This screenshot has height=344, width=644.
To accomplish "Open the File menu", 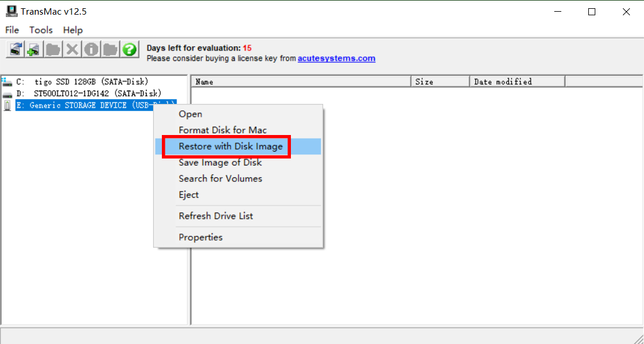I will 12,30.
